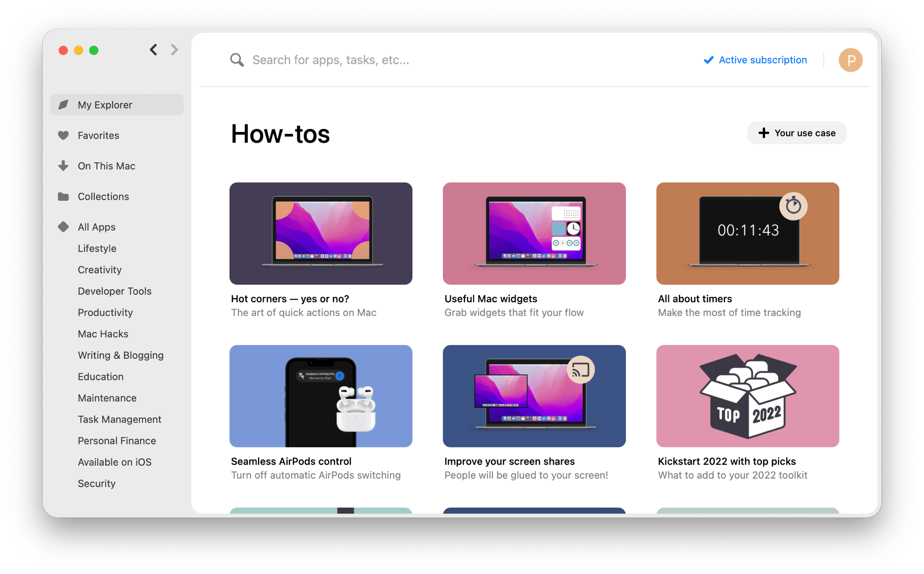Open the profile avatar marked P
Viewport: 924px width, 574px height.
click(x=850, y=60)
